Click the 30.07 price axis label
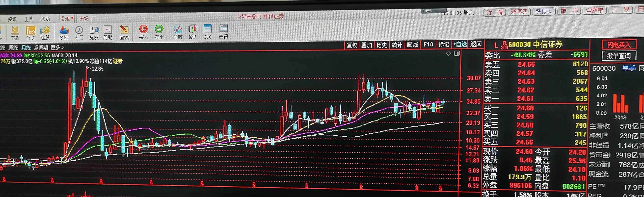The image size is (644, 197). [474, 78]
